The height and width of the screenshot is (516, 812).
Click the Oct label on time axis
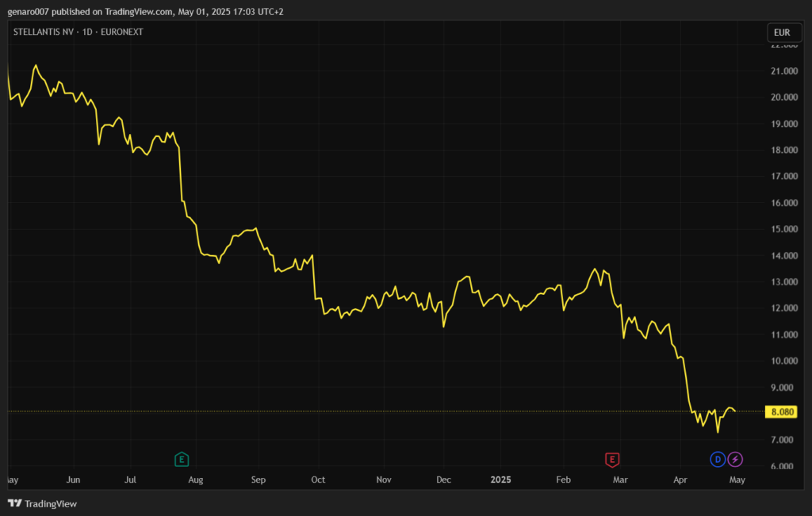(x=318, y=480)
